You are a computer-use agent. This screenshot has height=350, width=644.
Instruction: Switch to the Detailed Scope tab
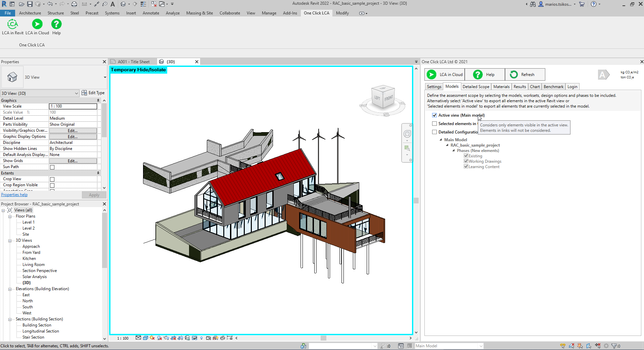475,87
